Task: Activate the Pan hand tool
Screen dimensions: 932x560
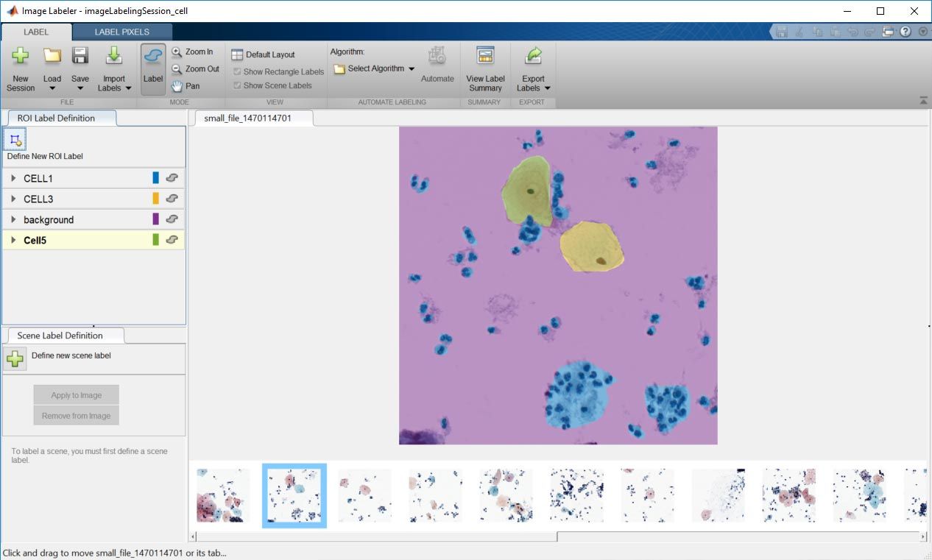Action: (x=177, y=85)
